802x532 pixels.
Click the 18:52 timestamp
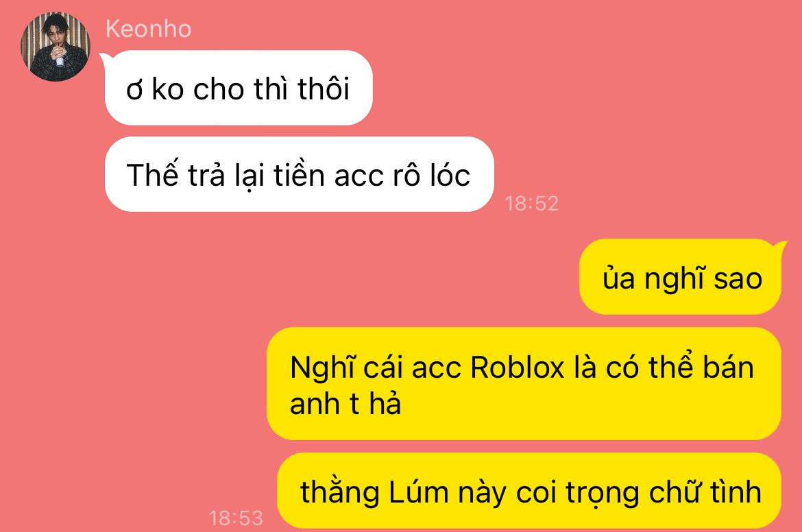(531, 203)
